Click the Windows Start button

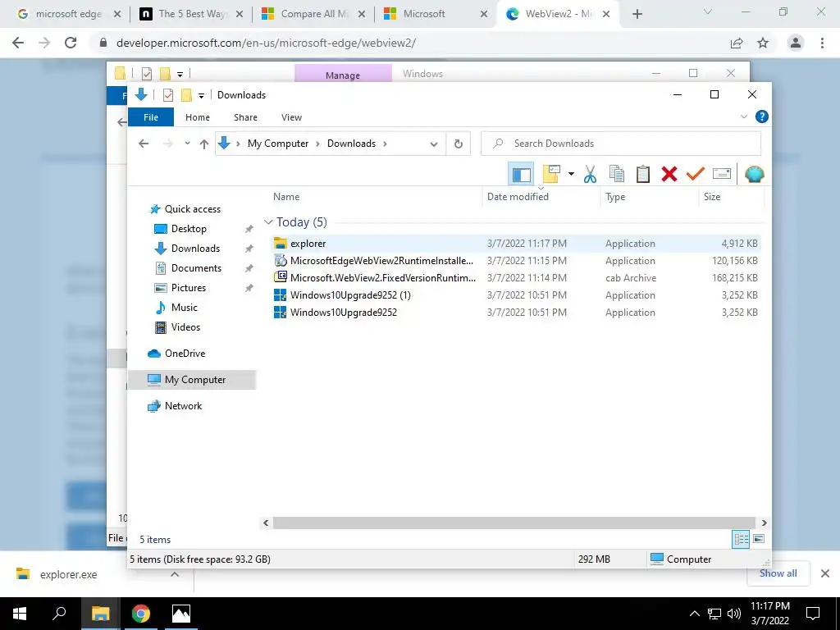(x=20, y=614)
